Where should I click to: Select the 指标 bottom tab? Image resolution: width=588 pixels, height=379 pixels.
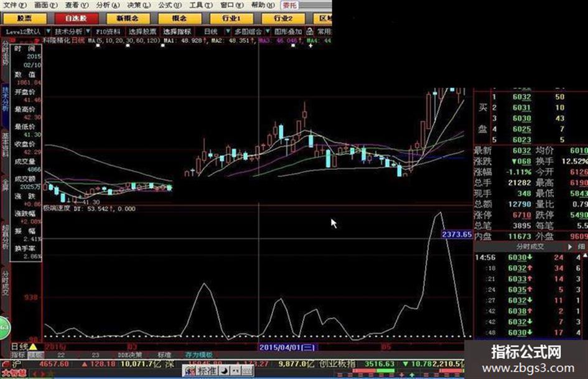coord(17,355)
